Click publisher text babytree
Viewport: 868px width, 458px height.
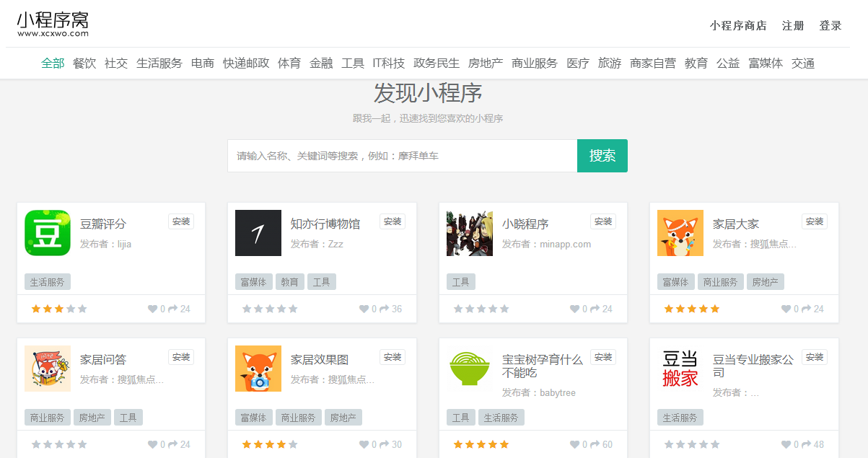pos(558,392)
